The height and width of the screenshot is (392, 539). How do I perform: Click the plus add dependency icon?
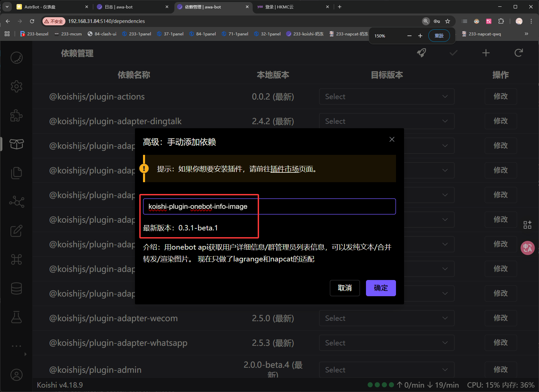[x=486, y=53]
